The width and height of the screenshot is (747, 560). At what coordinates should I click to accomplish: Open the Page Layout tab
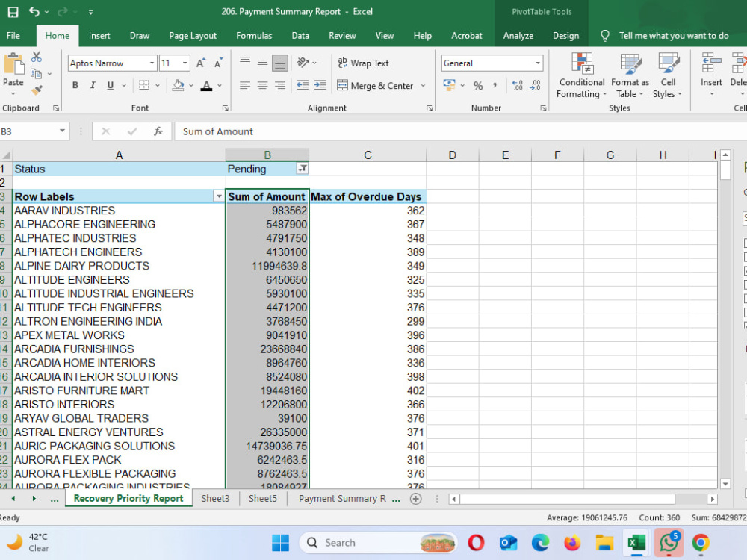(x=193, y=36)
